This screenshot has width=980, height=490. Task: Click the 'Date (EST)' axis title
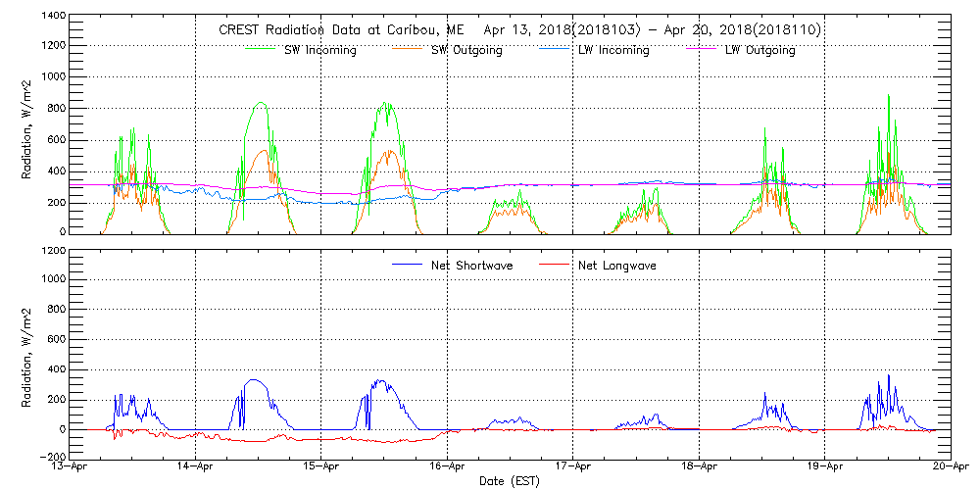(511, 482)
